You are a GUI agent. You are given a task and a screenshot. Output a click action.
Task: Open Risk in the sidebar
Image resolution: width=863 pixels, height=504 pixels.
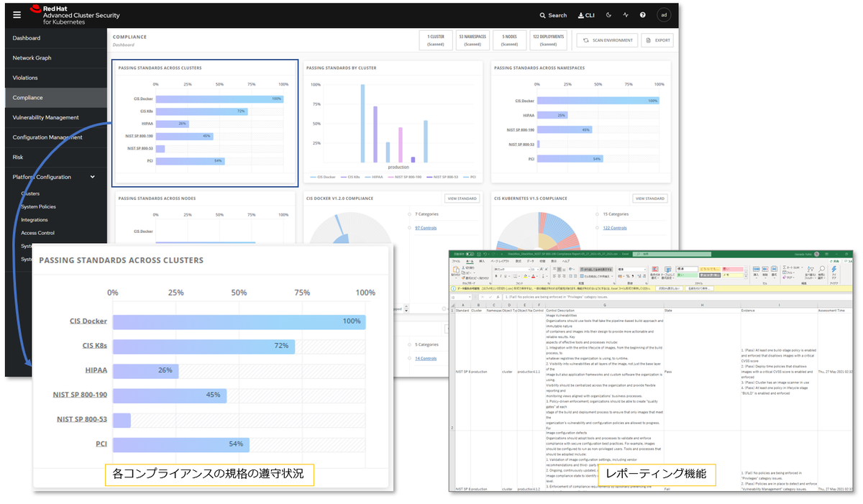pyautogui.click(x=18, y=157)
